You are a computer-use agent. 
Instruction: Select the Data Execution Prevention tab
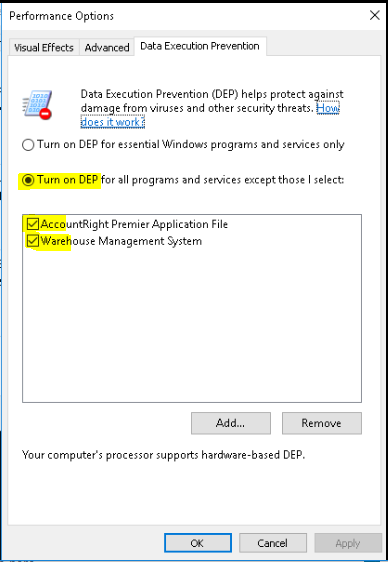[x=200, y=46]
